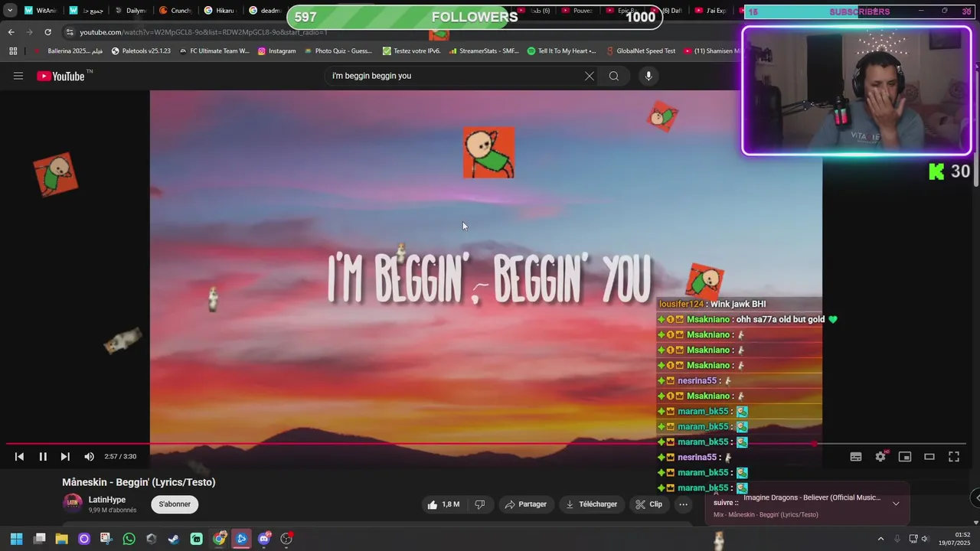Viewport: 980px width, 551px height.
Task: Submit search with the magnifier icon
Action: (614, 76)
